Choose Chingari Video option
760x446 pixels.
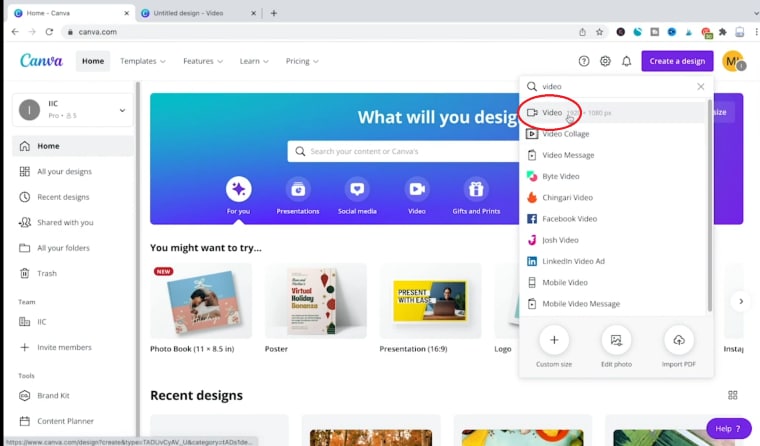(613, 197)
